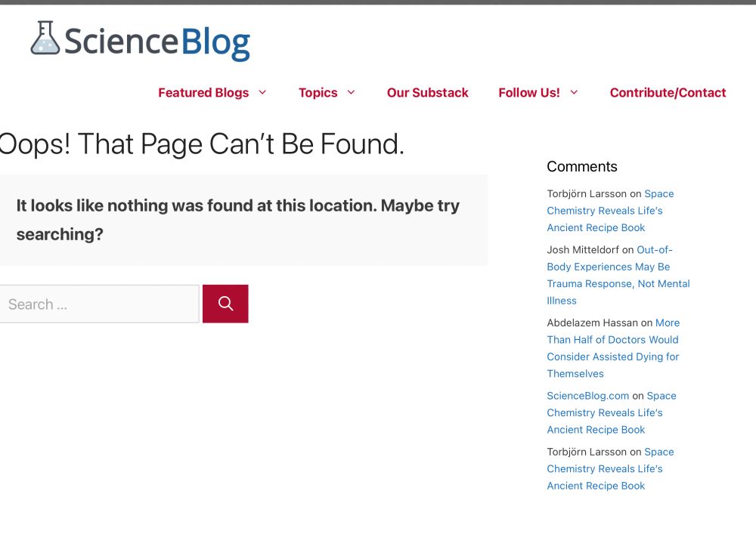756x556 pixels.
Task: Click the page heading text
Action: click(202, 144)
